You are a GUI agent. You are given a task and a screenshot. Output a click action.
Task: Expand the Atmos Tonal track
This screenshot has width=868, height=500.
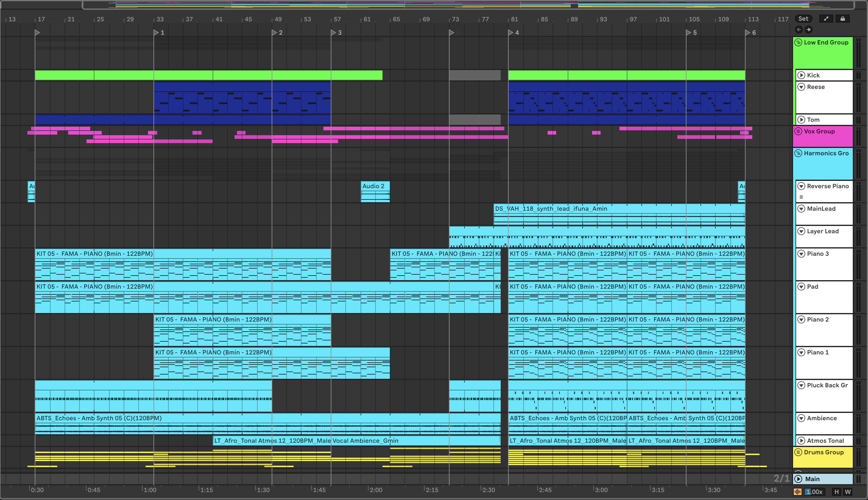pos(801,441)
